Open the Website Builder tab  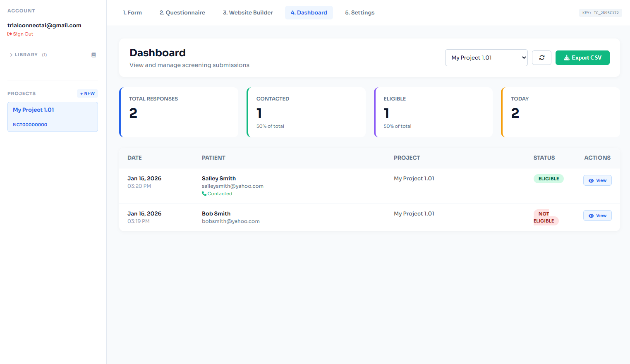(x=248, y=12)
